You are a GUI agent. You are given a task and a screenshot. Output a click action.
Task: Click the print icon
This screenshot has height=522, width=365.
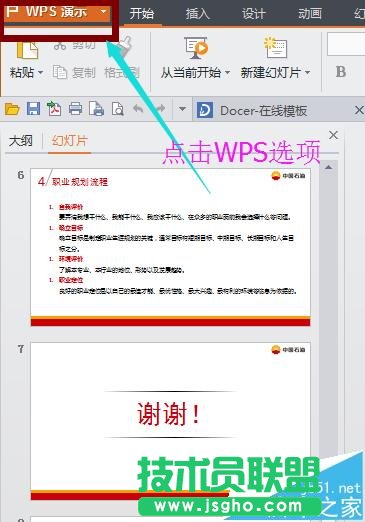[75, 109]
